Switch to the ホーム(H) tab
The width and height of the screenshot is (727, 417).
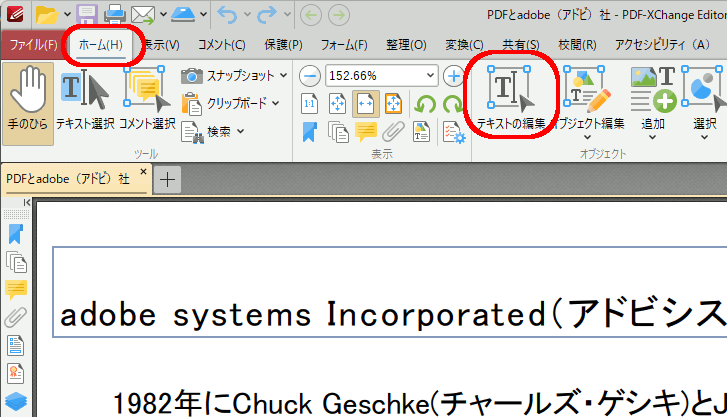(101, 45)
